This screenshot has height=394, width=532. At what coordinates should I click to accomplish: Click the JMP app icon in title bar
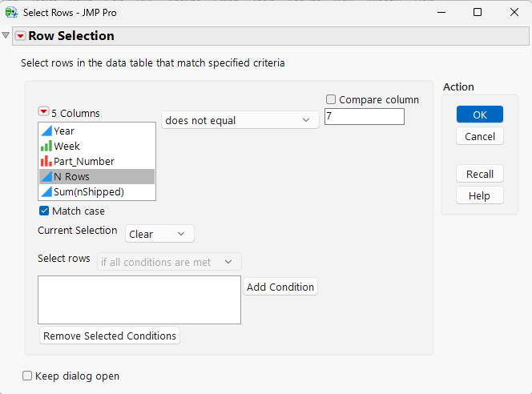(11, 13)
